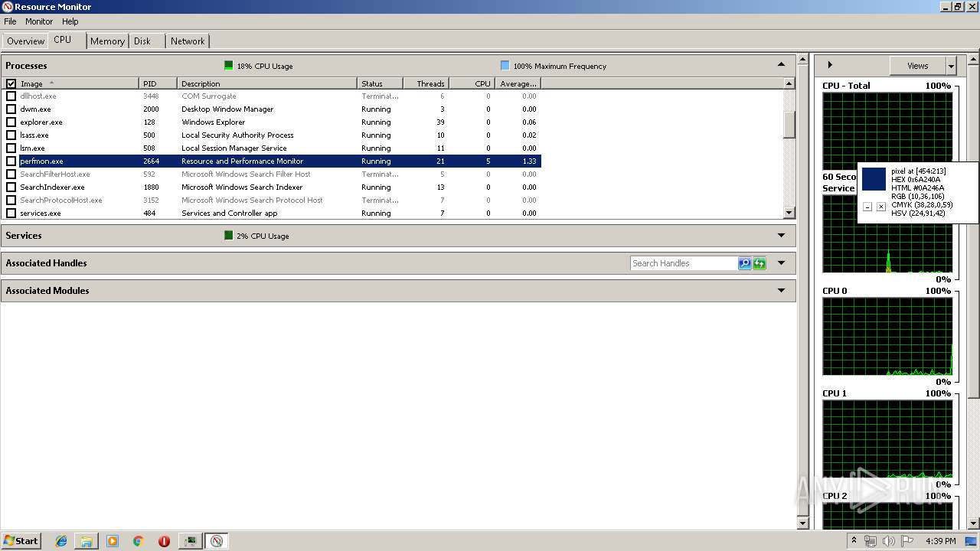
Task: Sort by Status column header
Action: 380,83
